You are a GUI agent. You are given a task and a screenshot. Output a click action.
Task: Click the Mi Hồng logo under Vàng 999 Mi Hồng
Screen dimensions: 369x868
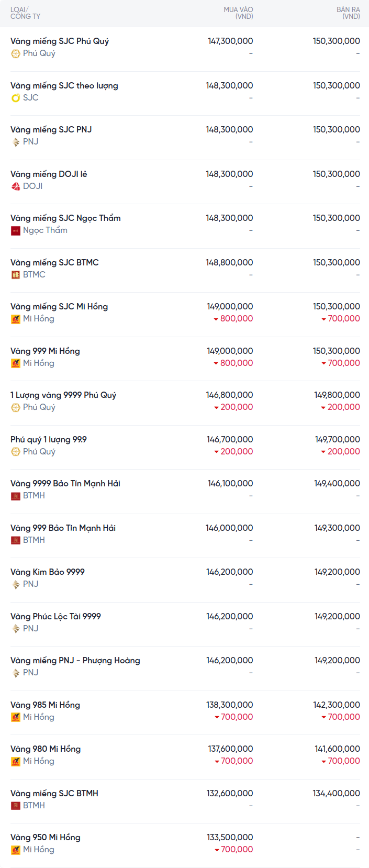pyautogui.click(x=16, y=363)
